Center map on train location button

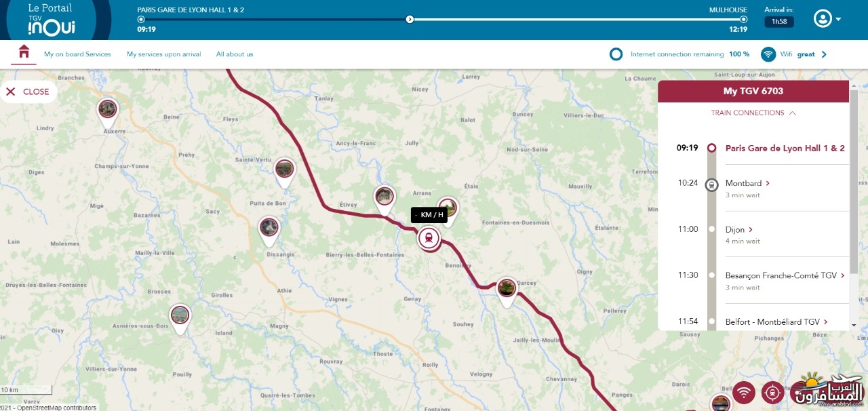[772, 392]
